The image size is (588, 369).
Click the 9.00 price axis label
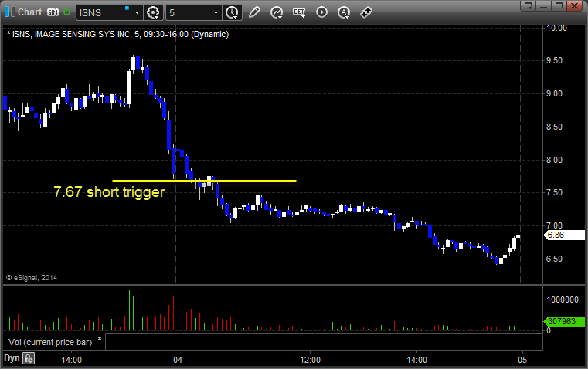[x=554, y=93]
